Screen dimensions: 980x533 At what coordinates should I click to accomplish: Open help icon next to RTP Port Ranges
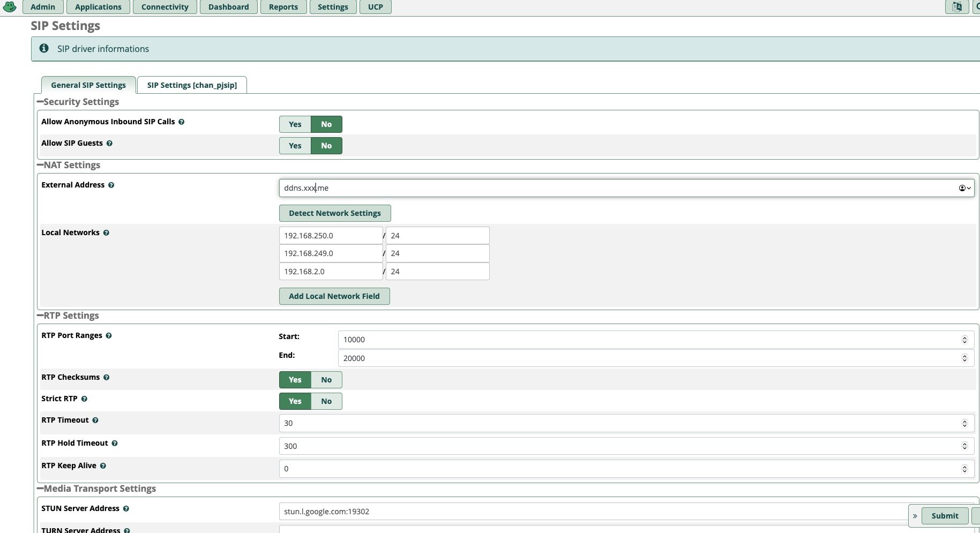(x=109, y=335)
